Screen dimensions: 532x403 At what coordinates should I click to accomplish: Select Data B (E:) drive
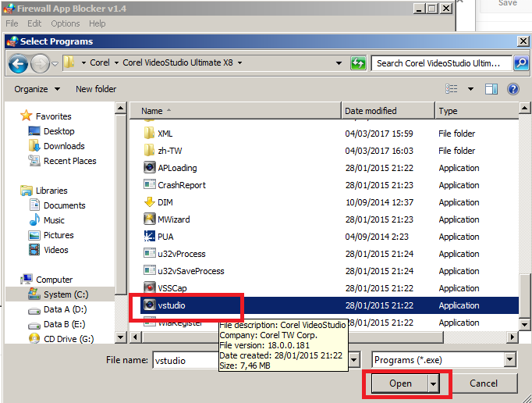(57, 324)
